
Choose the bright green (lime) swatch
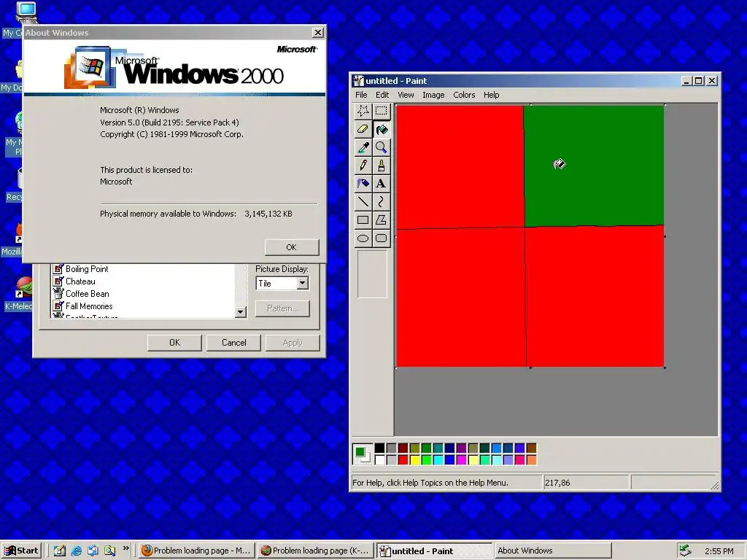(x=426, y=459)
